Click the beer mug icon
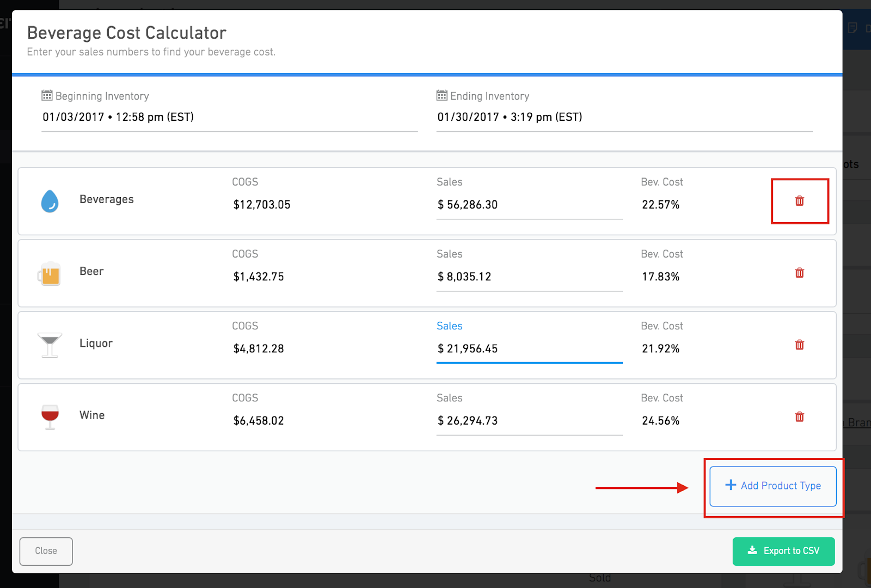This screenshot has width=871, height=588. pyautogui.click(x=50, y=273)
